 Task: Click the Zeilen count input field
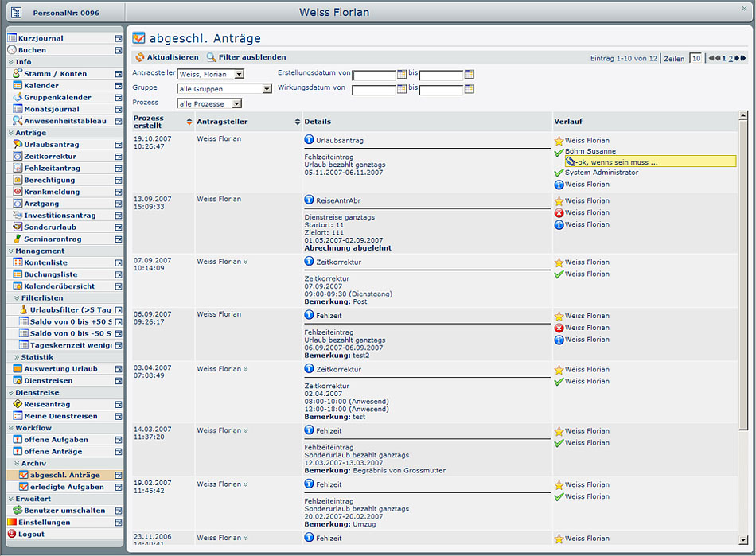[696, 58]
